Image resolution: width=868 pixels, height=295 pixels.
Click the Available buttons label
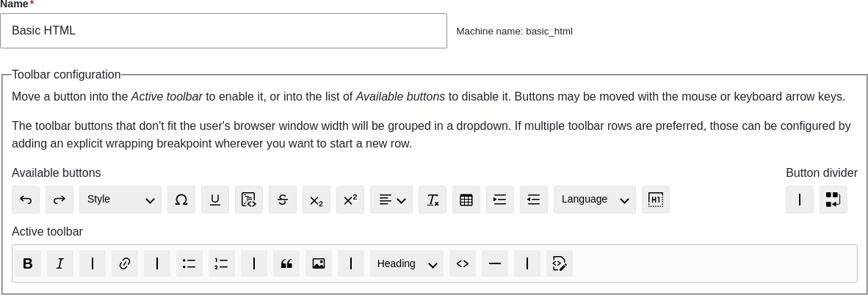point(57,172)
